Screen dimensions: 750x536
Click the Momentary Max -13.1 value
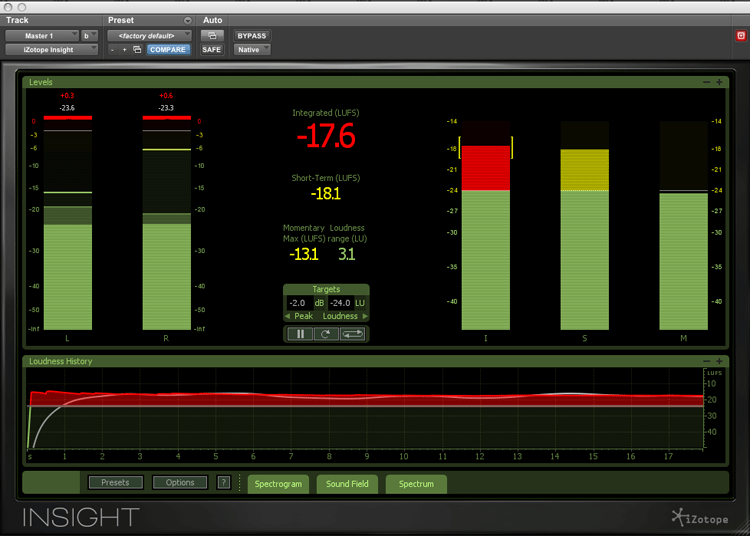[x=304, y=254]
